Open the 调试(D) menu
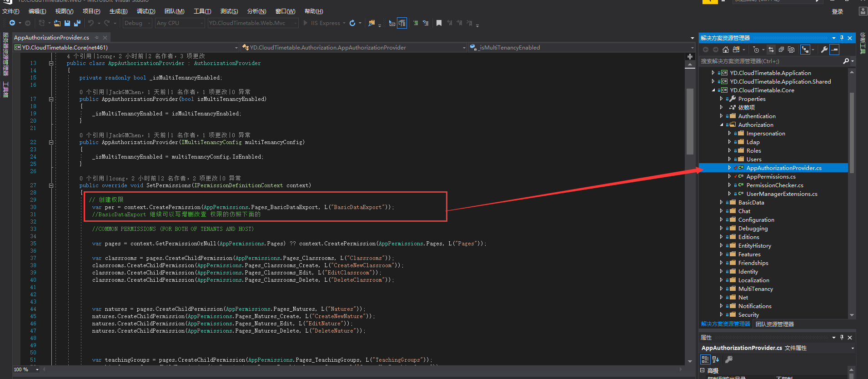Screen dimensions: 868x379 (x=146, y=11)
